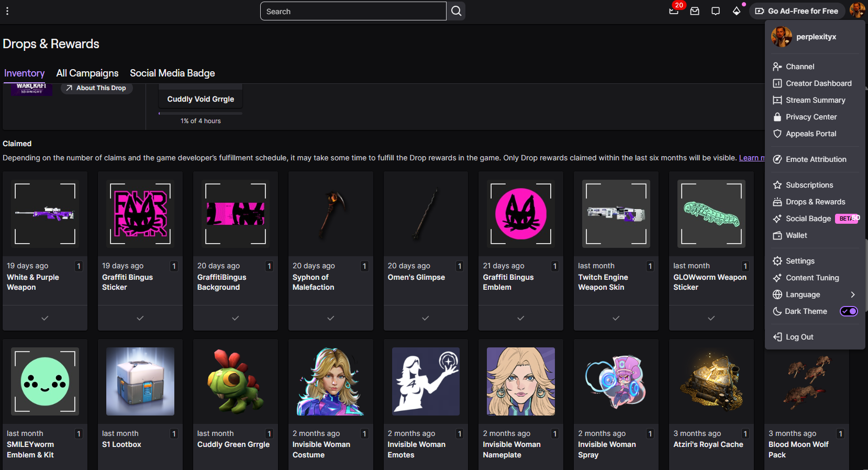Image resolution: width=868 pixels, height=470 pixels.
Task: Click the Bits diamond icon
Action: [x=737, y=11]
